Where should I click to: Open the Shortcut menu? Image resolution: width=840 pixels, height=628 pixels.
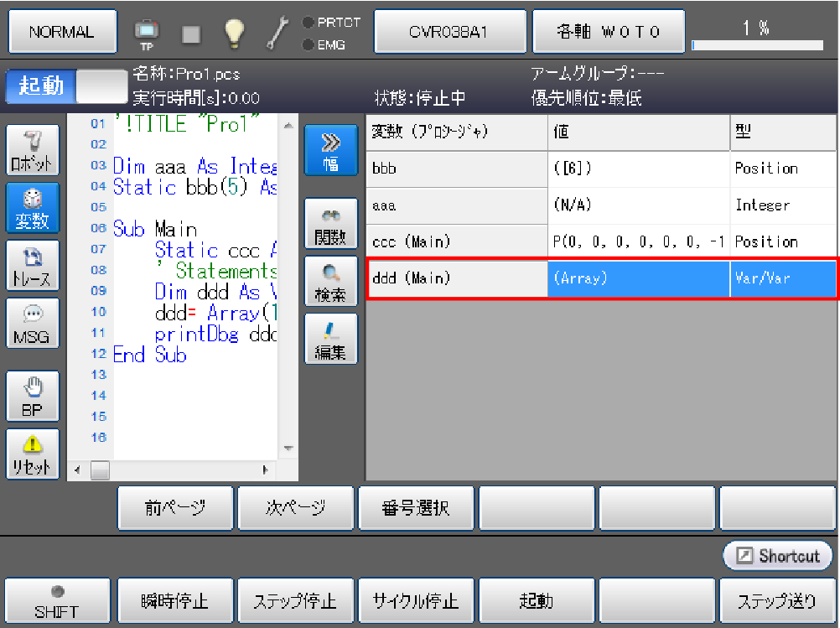(778, 556)
